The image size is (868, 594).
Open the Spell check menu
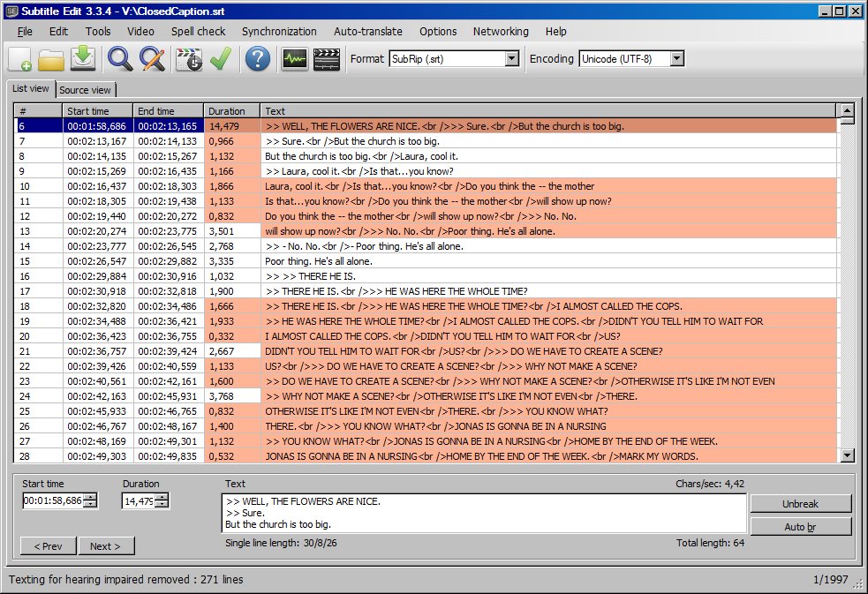click(x=198, y=32)
